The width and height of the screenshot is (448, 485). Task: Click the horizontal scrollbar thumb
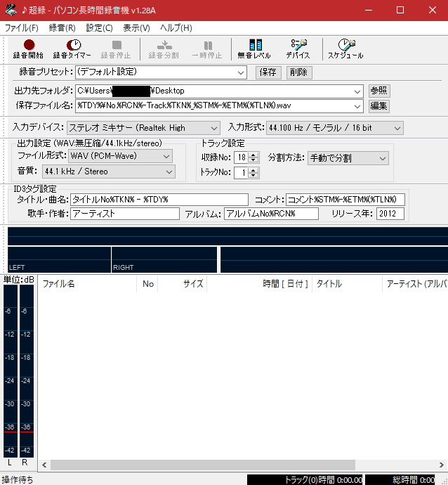(x=203, y=465)
